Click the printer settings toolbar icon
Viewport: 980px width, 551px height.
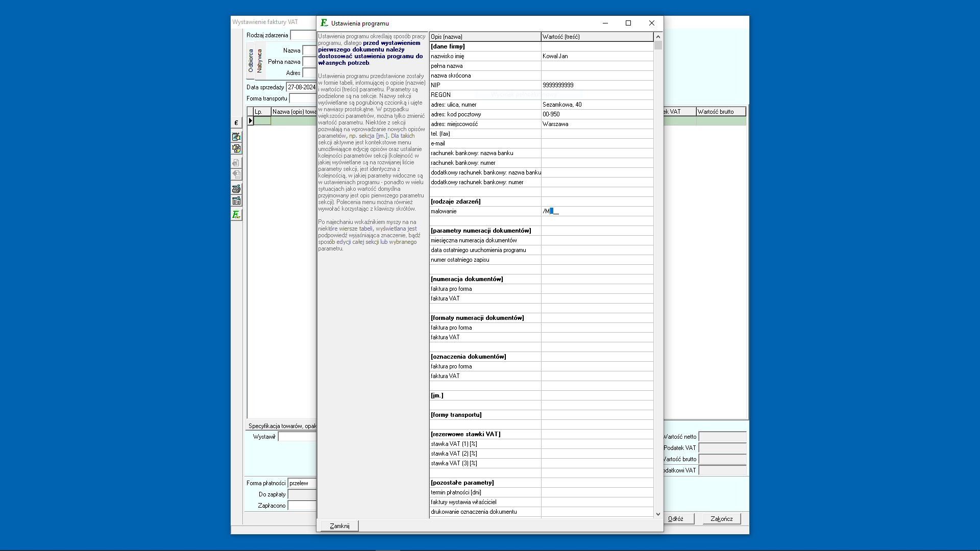click(x=236, y=189)
